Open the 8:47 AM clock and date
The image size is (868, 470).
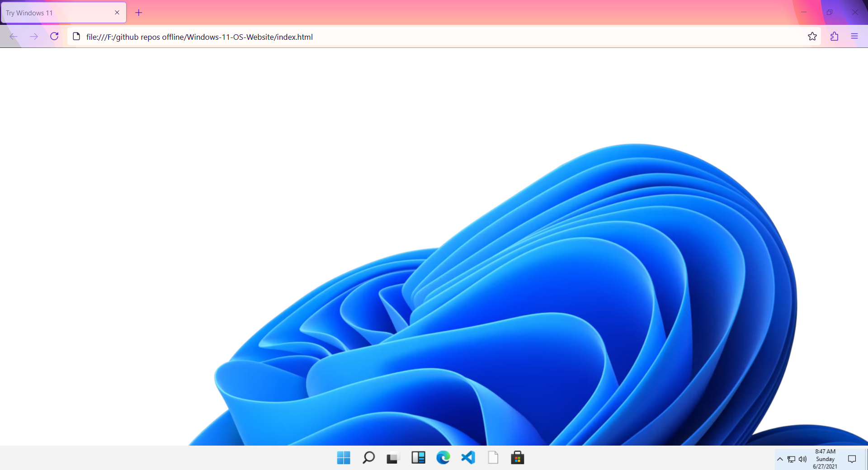click(x=825, y=459)
